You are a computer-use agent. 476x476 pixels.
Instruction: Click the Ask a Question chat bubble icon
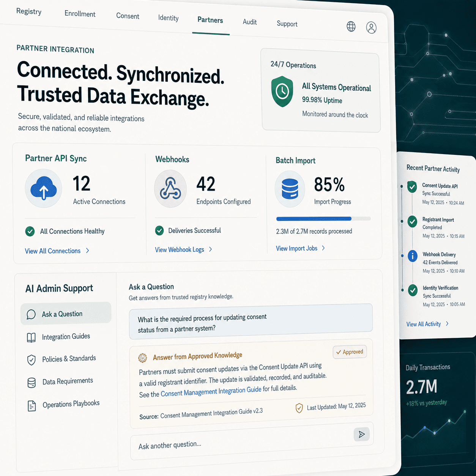point(31,314)
